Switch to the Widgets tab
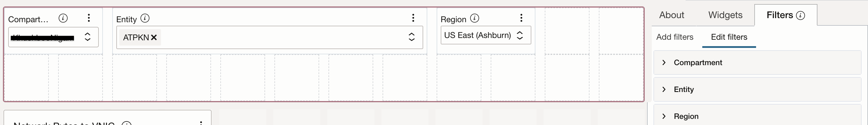This screenshot has width=868, height=125. (725, 15)
